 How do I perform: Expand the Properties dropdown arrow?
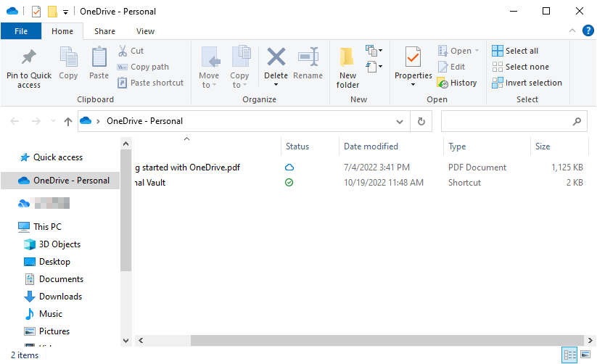point(413,85)
